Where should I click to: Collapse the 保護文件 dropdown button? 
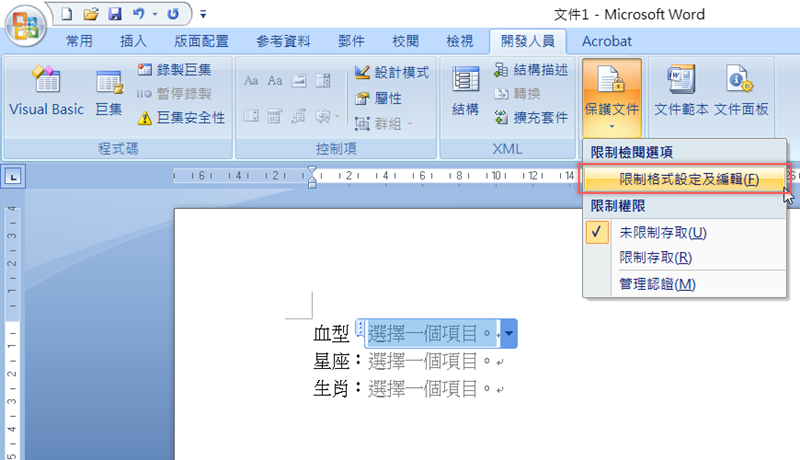pyautogui.click(x=612, y=97)
